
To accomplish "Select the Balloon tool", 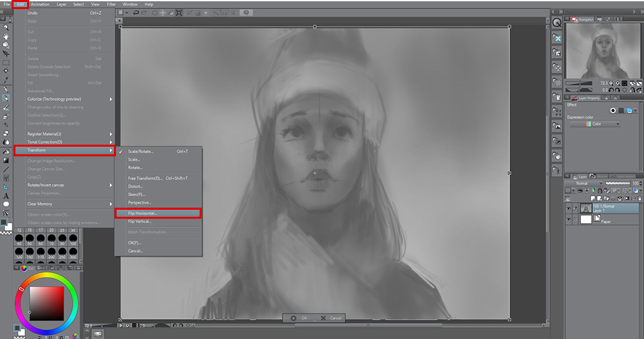I will pyautogui.click(x=6, y=205).
